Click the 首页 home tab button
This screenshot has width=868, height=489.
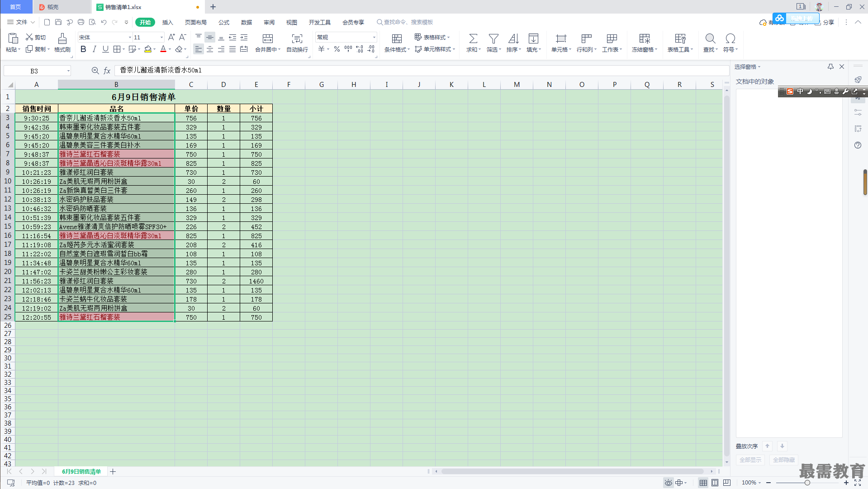click(16, 7)
